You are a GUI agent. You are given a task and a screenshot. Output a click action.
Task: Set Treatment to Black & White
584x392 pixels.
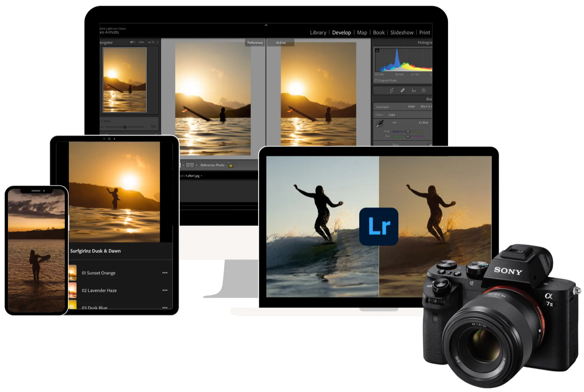[x=426, y=106]
